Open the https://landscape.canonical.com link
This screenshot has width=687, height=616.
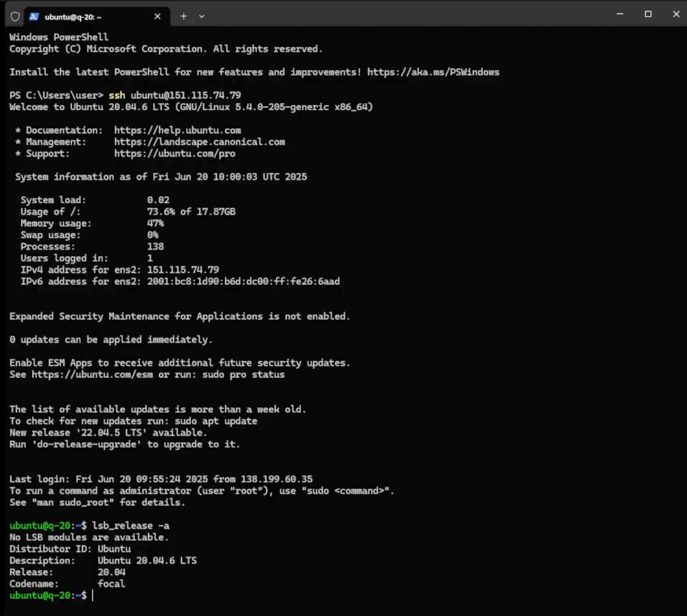pos(200,142)
